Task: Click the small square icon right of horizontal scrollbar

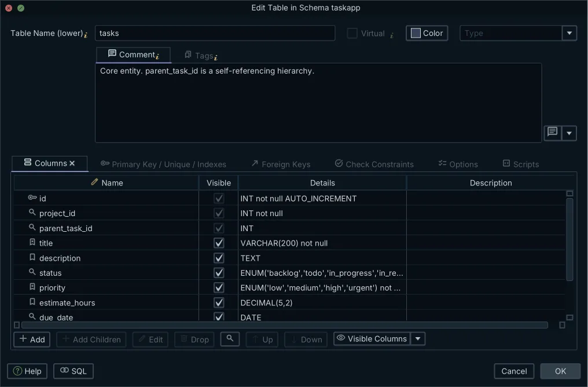Action: click(562, 325)
